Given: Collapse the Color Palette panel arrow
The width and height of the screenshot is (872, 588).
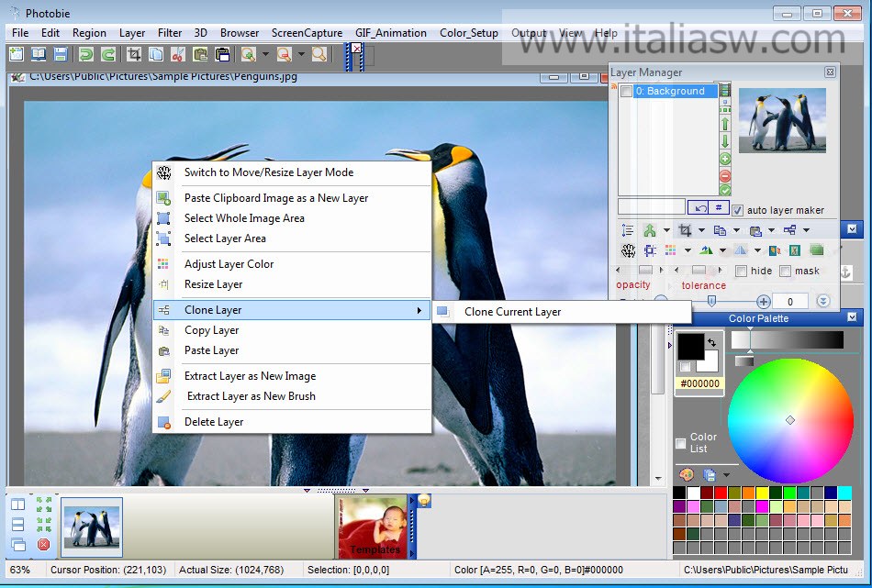Looking at the screenshot, I should pos(852,317).
